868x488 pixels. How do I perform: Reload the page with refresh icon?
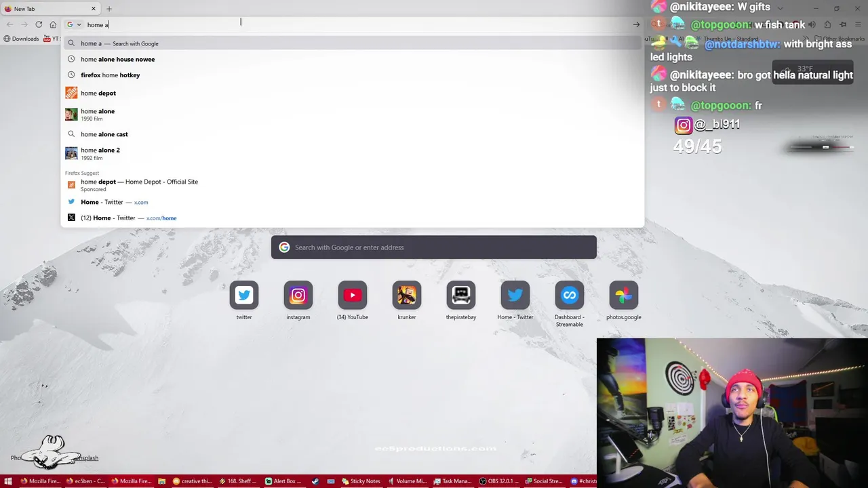coord(39,24)
